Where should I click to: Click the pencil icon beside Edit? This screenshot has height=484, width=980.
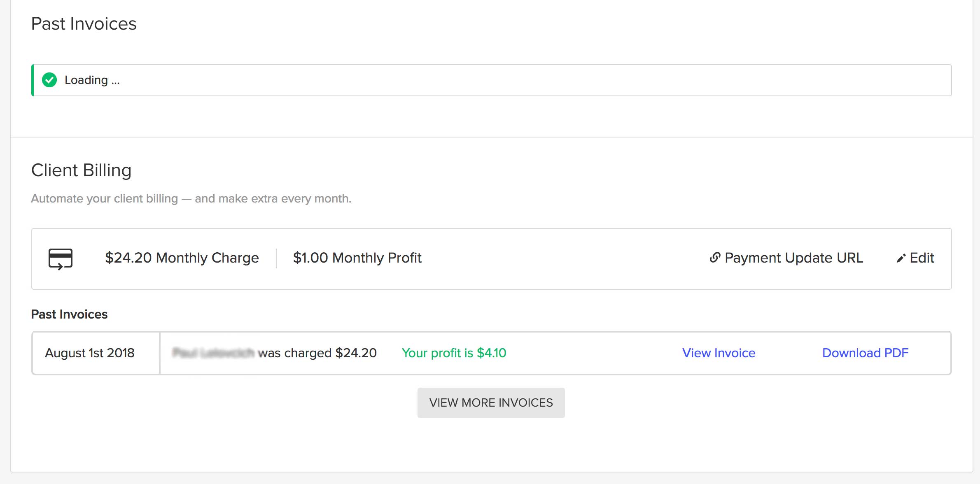pos(901,258)
